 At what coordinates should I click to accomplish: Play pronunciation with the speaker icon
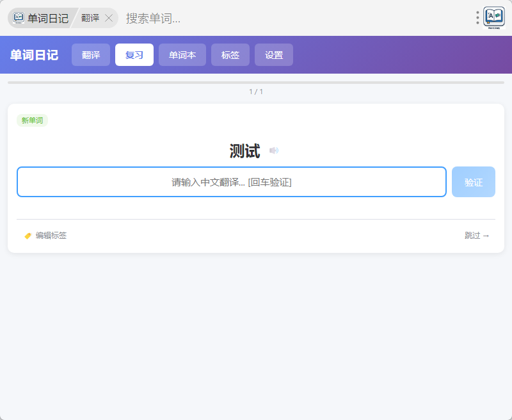[x=274, y=151]
